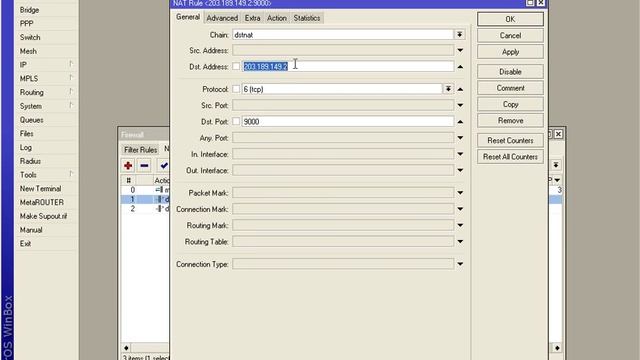Click the Remove button

click(510, 120)
